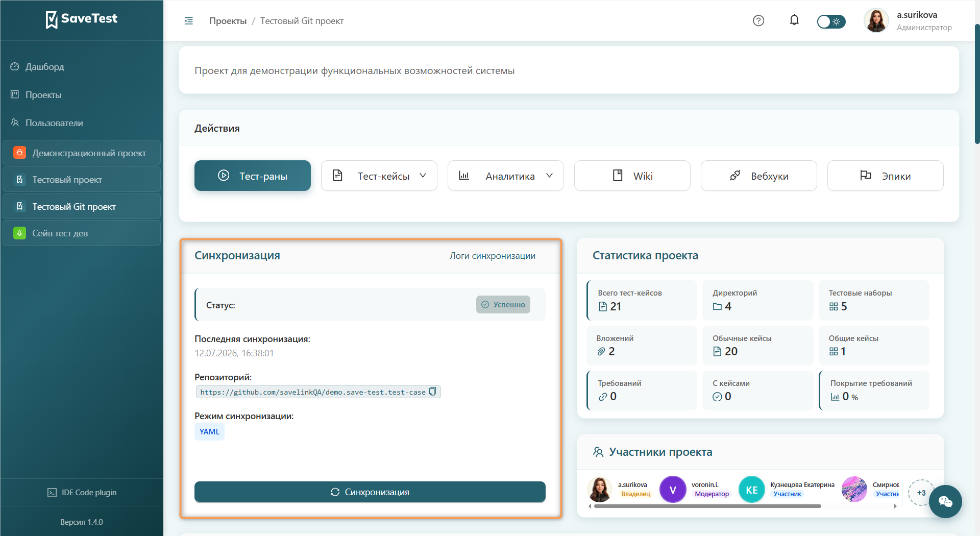
Task: Click the repository URL text
Action: 312,392
